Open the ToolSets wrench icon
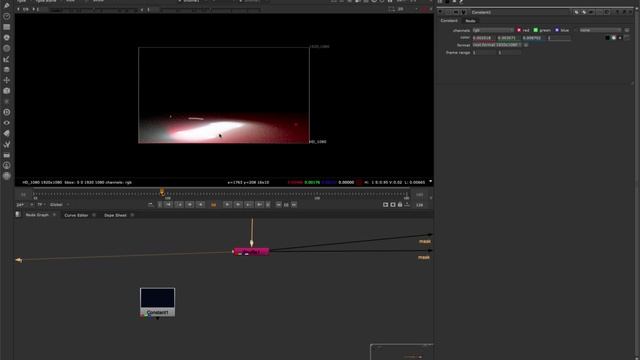Viewport: 640px width, 360px height. (x=7, y=144)
